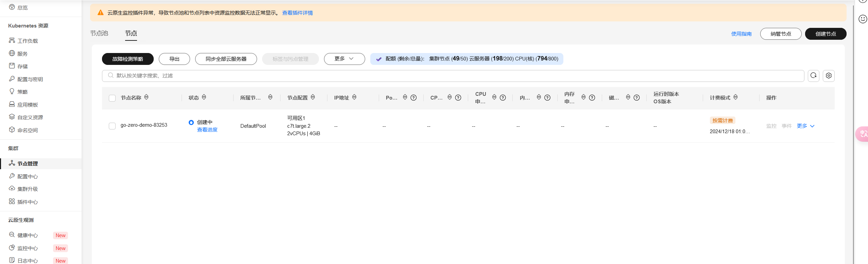868x264 pixels.
Task: Click the 工作负载 sidebar icon
Action: (x=12, y=40)
